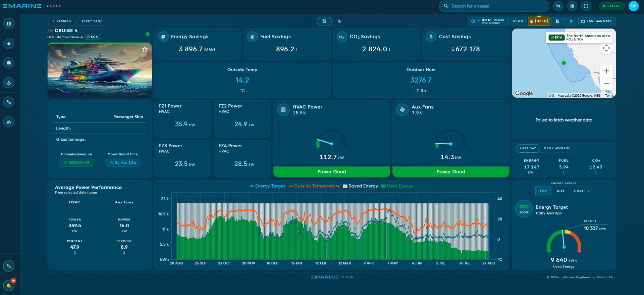The image size is (644, 295).
Task: Toggle Outside Temperature legend series
Action: coord(314,186)
